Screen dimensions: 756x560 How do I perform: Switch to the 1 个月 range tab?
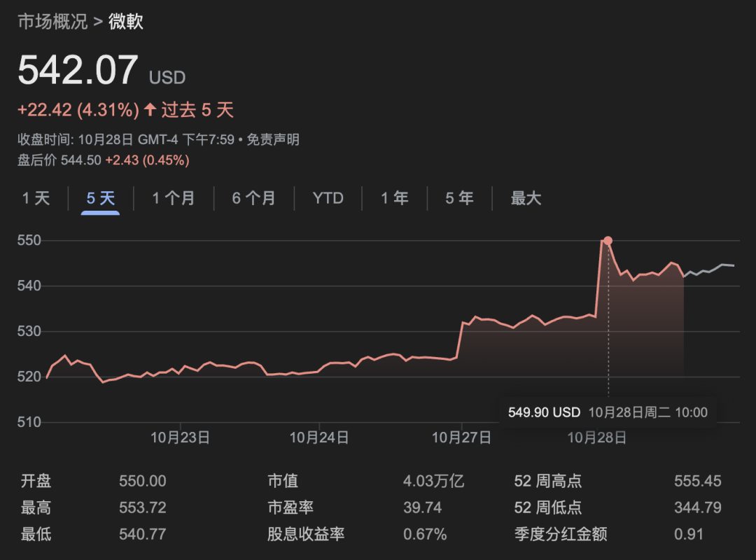point(174,199)
